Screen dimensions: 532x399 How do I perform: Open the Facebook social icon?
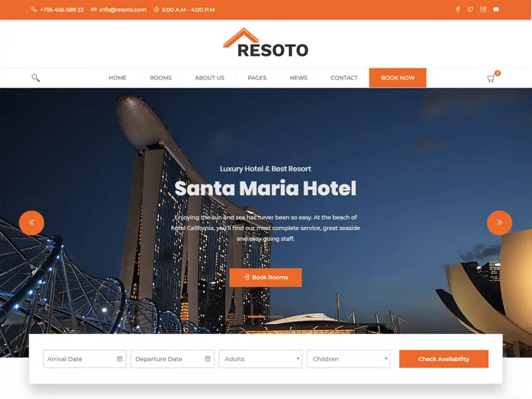(458, 9)
